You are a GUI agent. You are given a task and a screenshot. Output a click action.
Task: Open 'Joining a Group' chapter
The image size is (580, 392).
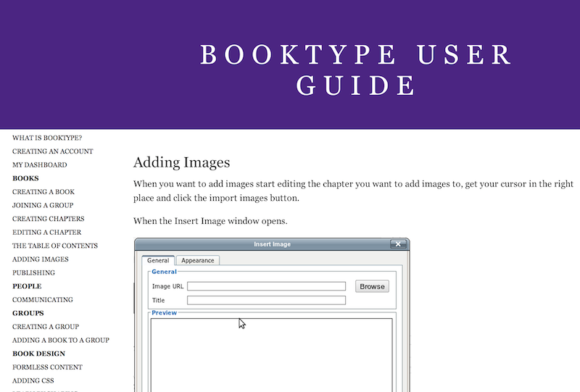(x=43, y=205)
